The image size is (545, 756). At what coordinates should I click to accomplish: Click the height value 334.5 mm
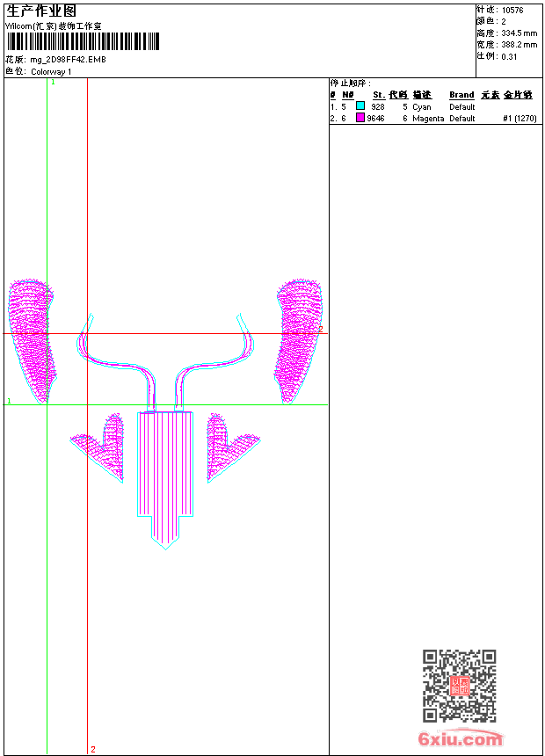tap(519, 33)
